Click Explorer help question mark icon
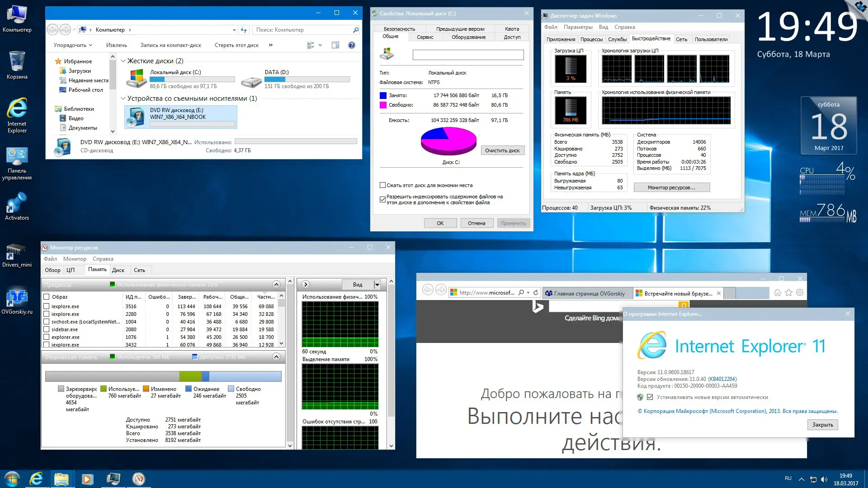The width and height of the screenshot is (868, 488). click(x=352, y=45)
